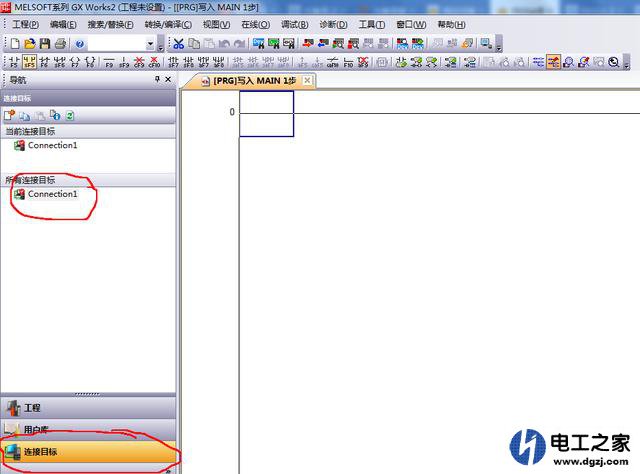Image resolution: width=640 pixels, height=474 pixels.
Task: Click the highlighted write mode icon
Action: (x=553, y=62)
